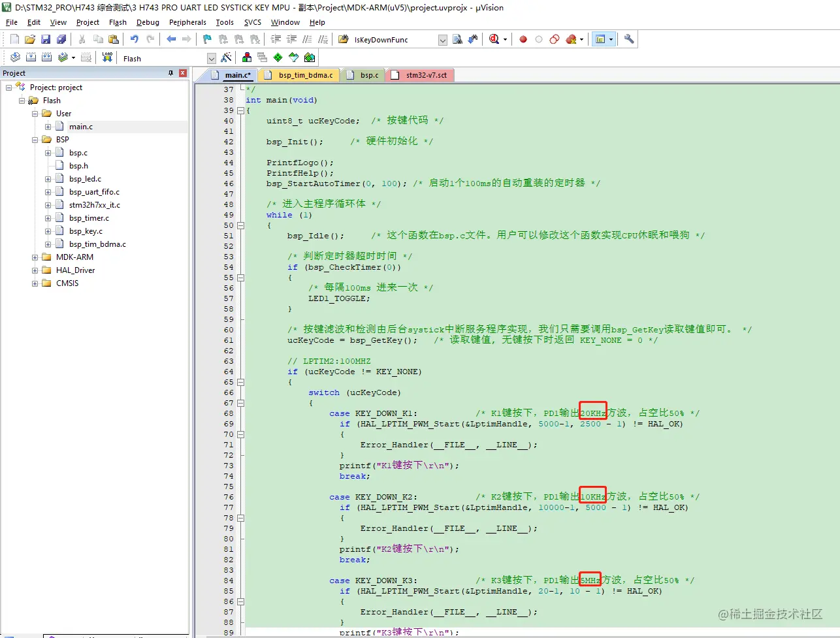Toggle a bookmark with the flag icon

(x=207, y=39)
